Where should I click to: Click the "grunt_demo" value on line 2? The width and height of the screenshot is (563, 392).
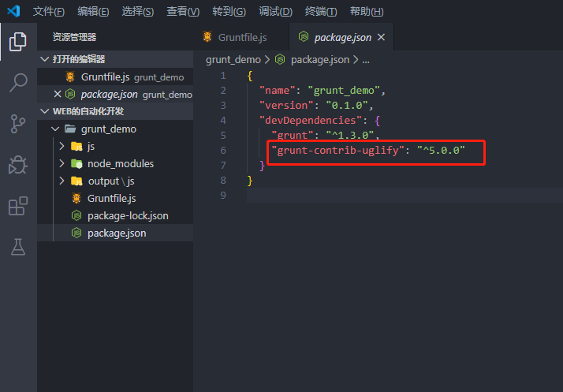344,90
